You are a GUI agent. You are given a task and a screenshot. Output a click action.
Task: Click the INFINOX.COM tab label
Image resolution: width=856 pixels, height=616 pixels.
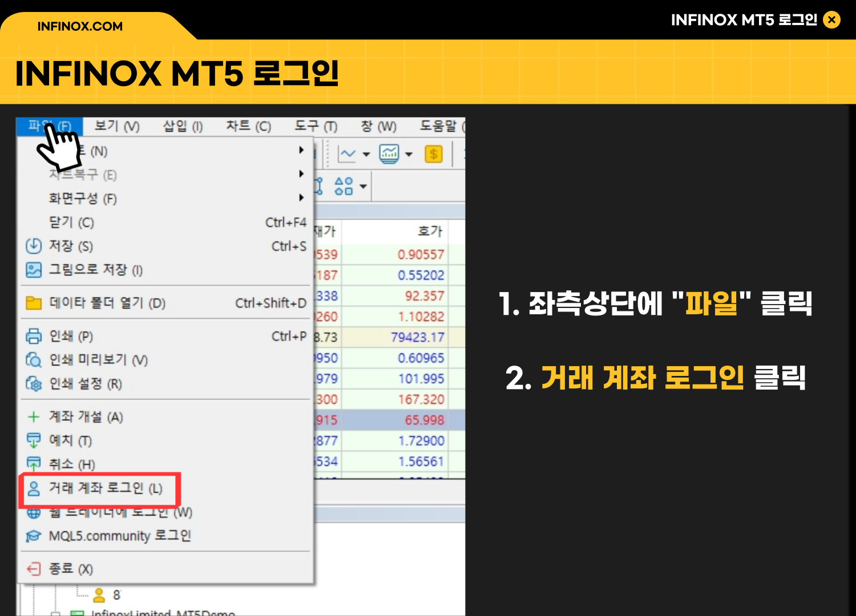80,26
